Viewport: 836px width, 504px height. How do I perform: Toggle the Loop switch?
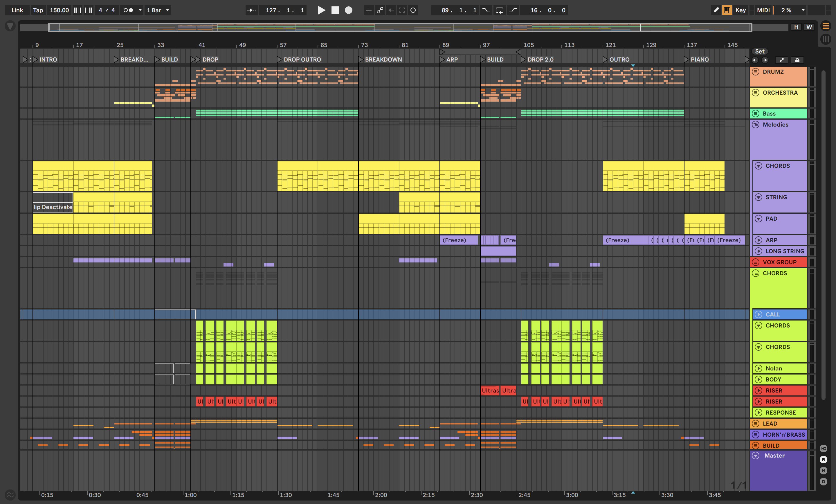point(500,10)
